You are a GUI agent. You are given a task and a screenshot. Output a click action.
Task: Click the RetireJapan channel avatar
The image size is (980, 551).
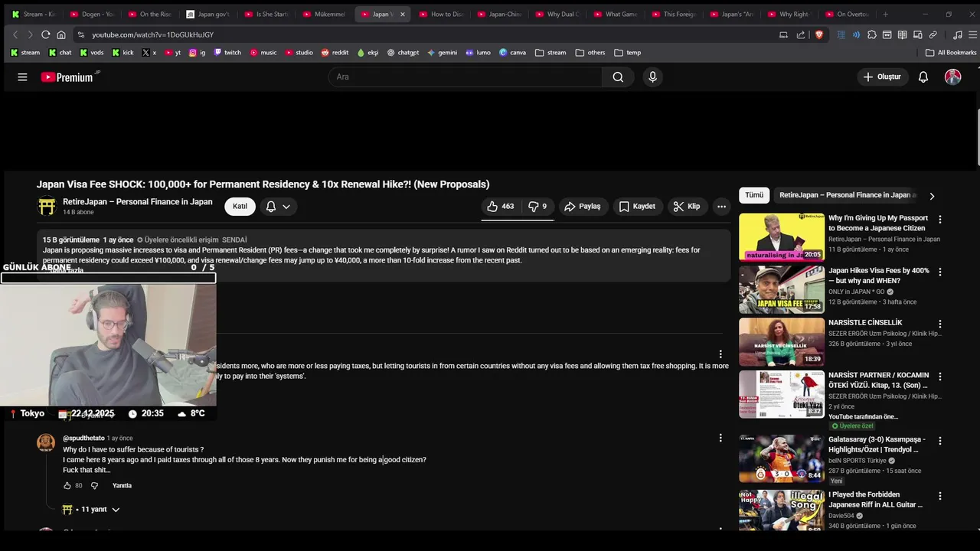click(47, 207)
